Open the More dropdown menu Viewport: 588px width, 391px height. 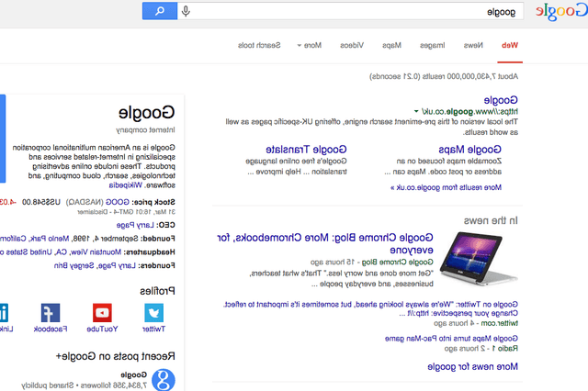point(310,45)
